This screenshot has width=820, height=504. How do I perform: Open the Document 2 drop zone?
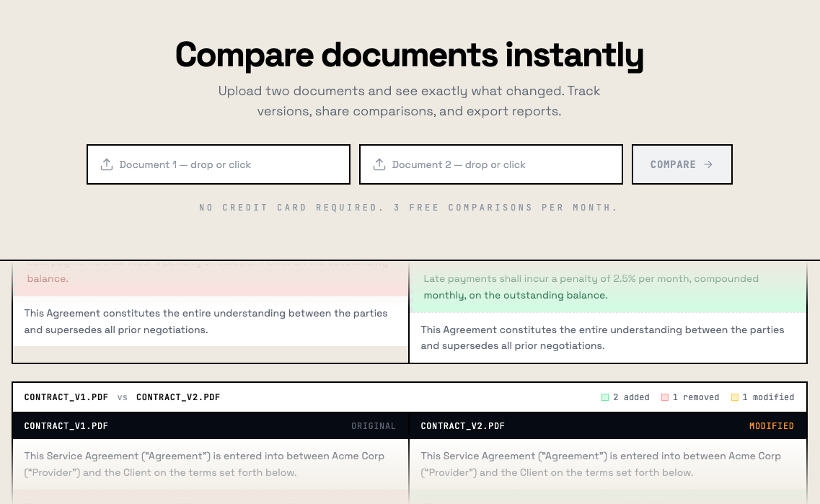click(x=491, y=164)
